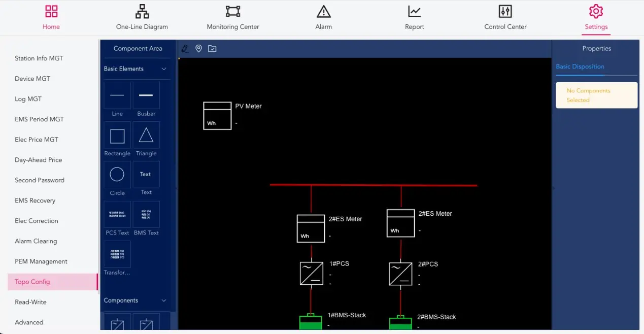
Task: Pick the Triangle shape element
Action: tap(146, 135)
